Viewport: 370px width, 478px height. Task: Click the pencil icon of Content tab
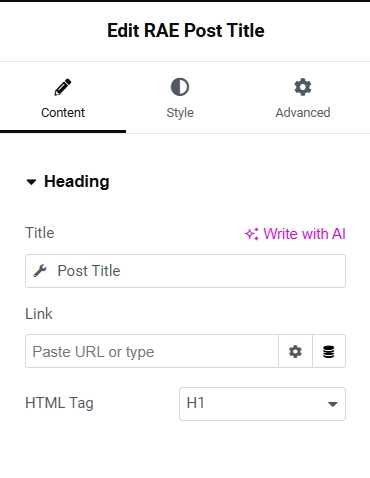click(63, 87)
